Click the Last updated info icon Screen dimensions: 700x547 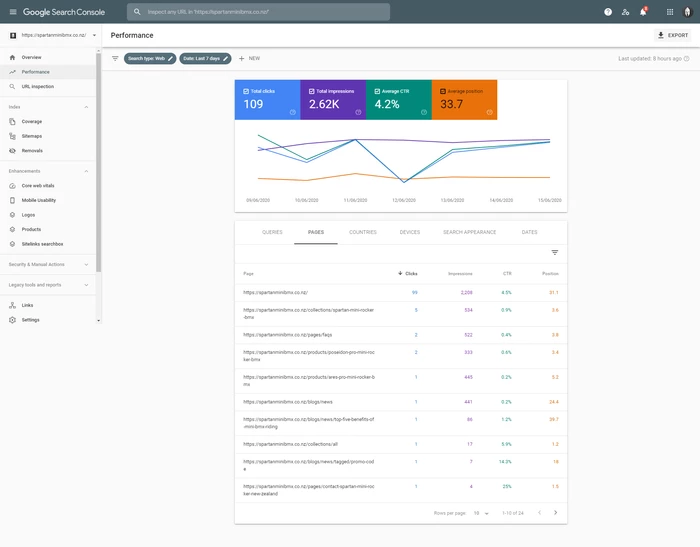click(687, 58)
